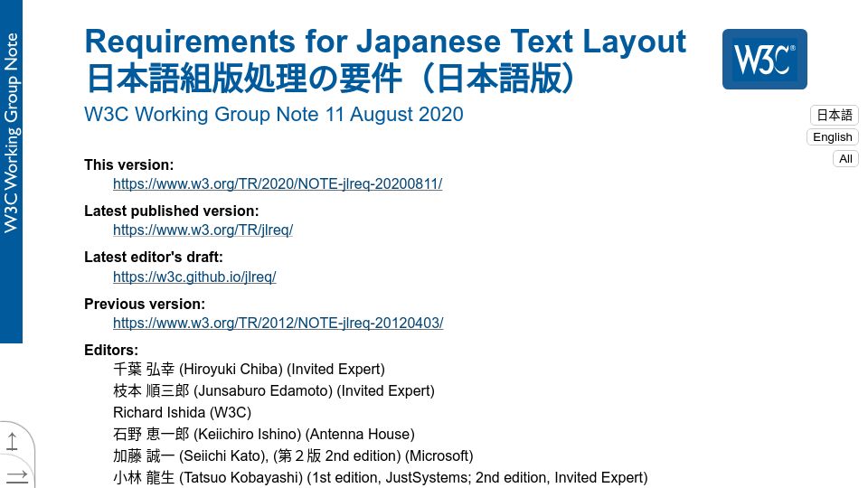Viewport: 868px width, 488px height.
Task: Click editor Richard Ishida (W3C) entry
Action: coord(182,412)
